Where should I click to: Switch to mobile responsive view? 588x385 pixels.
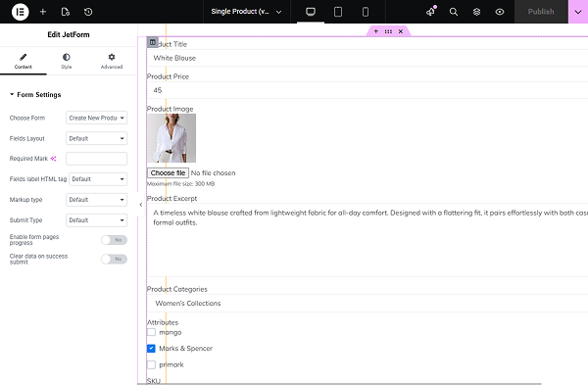tap(366, 12)
